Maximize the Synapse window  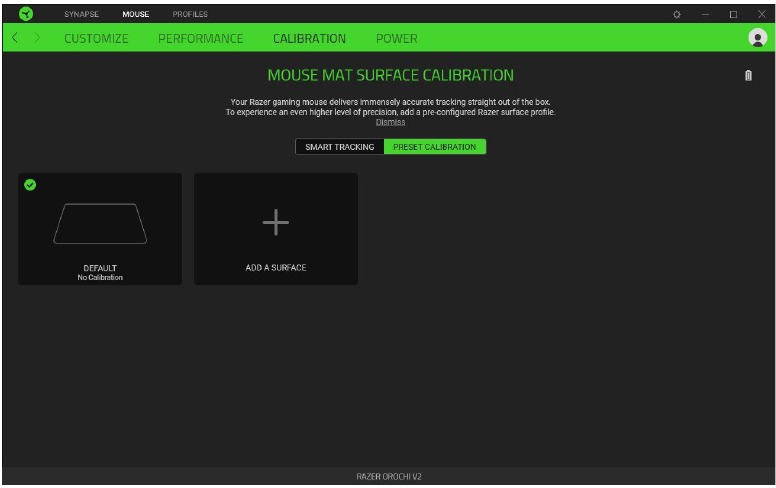(733, 14)
